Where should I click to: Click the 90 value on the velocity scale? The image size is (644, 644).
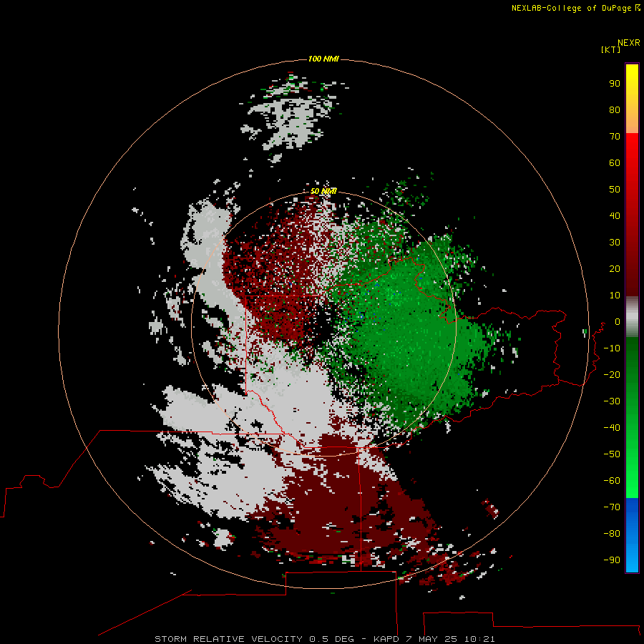(x=615, y=84)
